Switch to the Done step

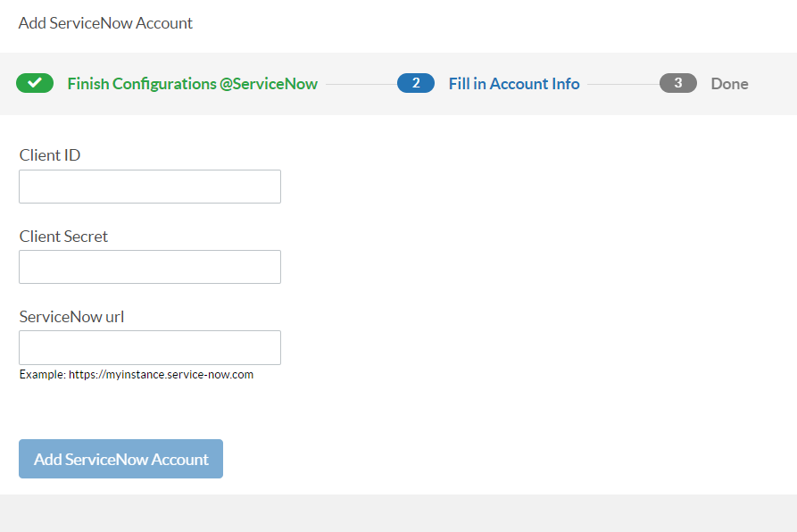(x=729, y=83)
